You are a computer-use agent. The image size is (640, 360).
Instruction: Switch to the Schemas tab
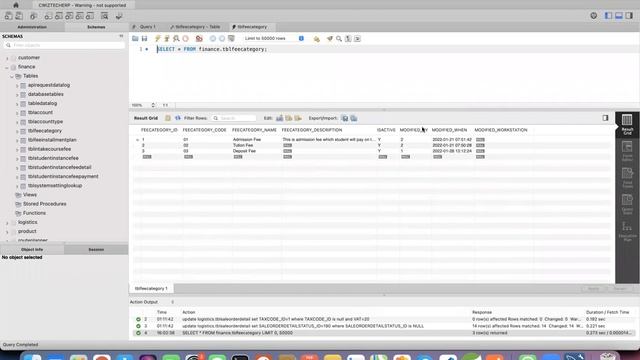tap(96, 27)
